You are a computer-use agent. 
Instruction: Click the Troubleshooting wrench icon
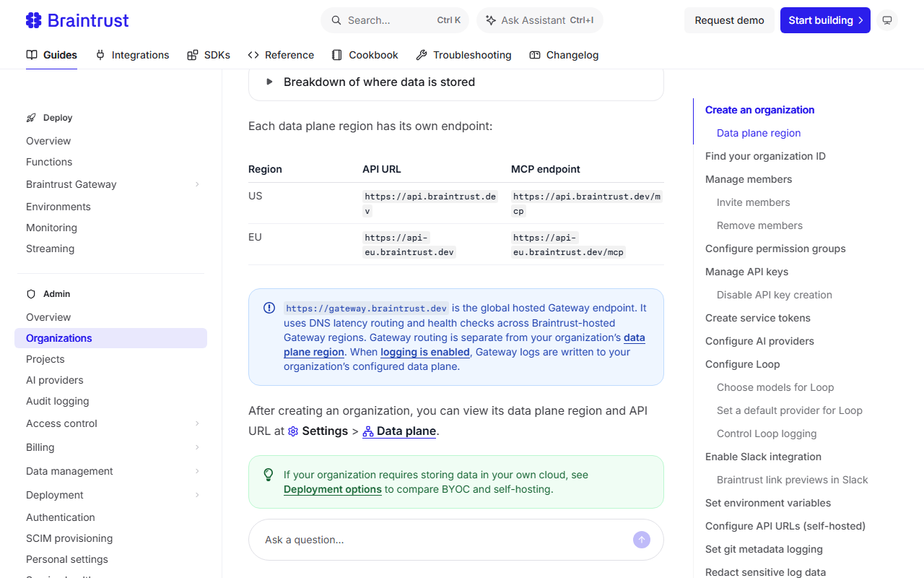tap(422, 55)
